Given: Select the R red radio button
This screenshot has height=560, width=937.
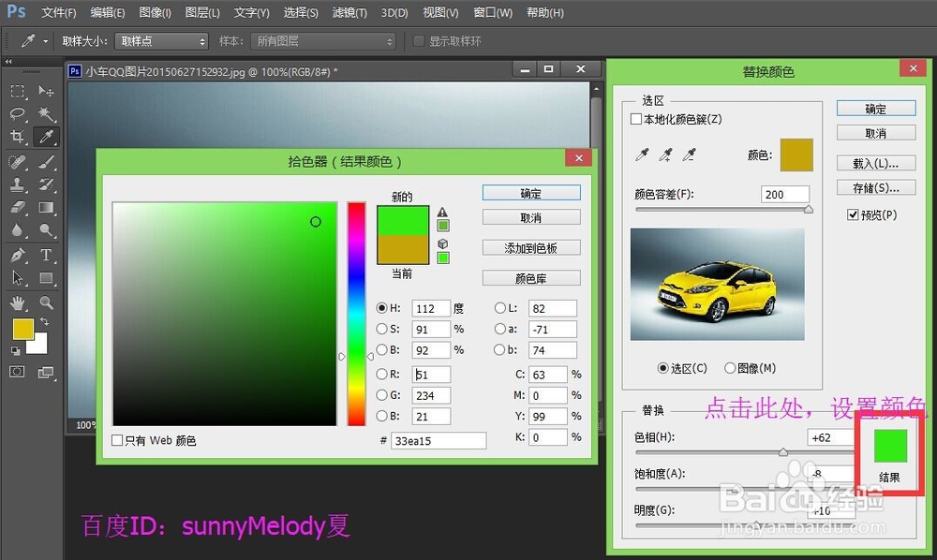Looking at the screenshot, I should point(382,374).
